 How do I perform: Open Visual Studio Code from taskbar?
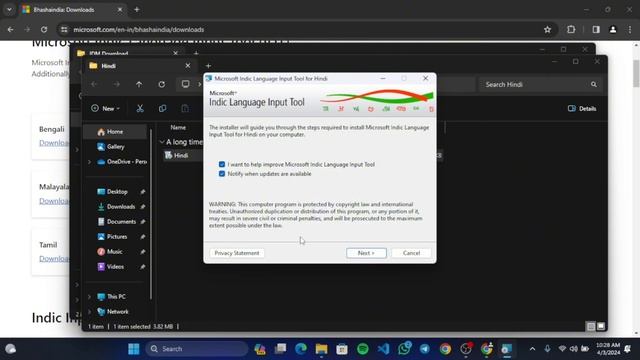[383, 349]
